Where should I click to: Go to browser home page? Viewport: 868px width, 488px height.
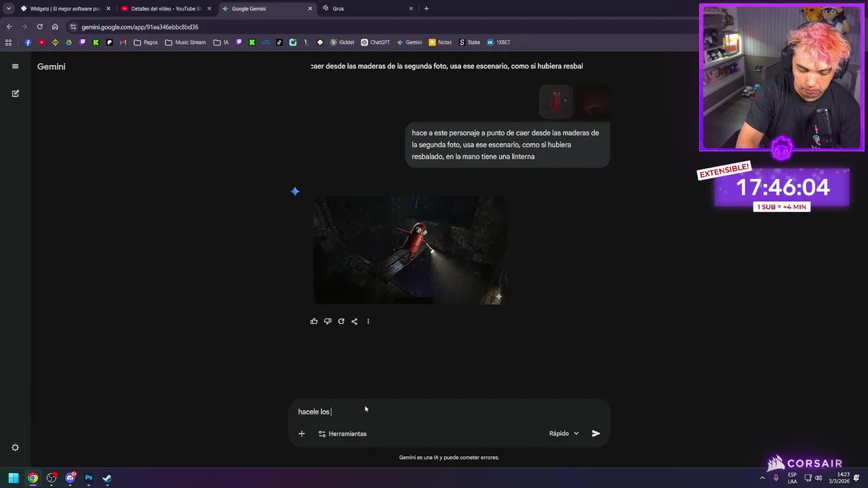(55, 27)
